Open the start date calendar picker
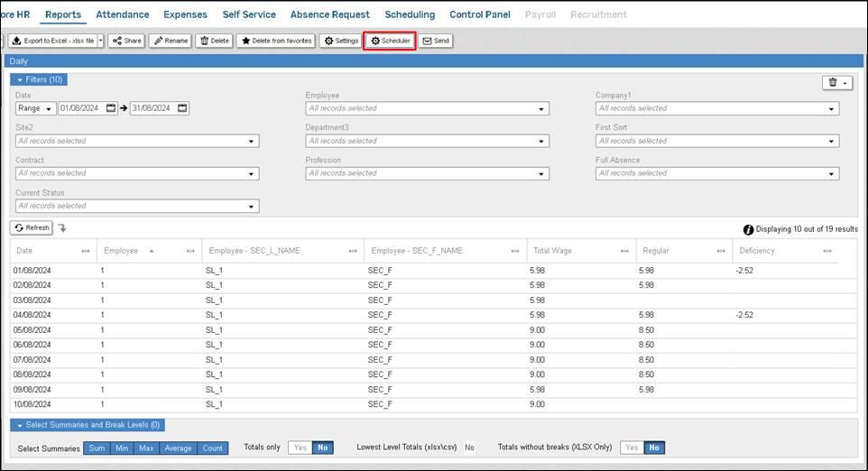 click(x=111, y=108)
